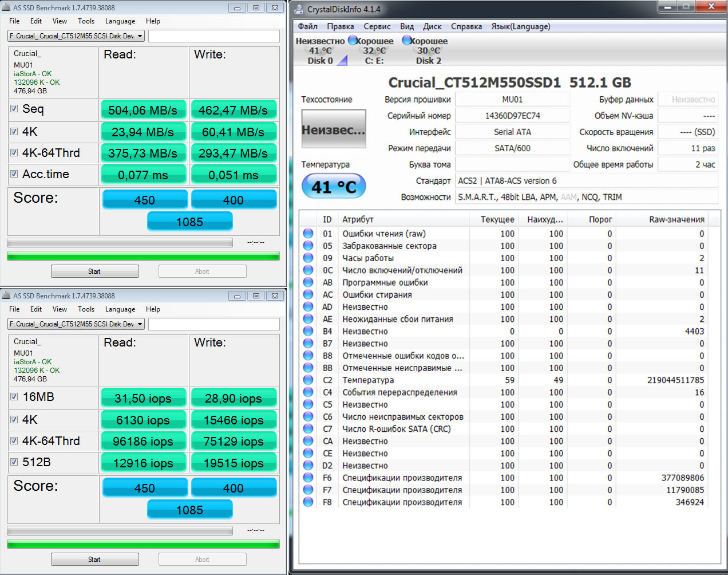Screen dimensions: 728x575
Task: Uncheck 16MB test in bottom AS SSD window
Action: coord(14,397)
